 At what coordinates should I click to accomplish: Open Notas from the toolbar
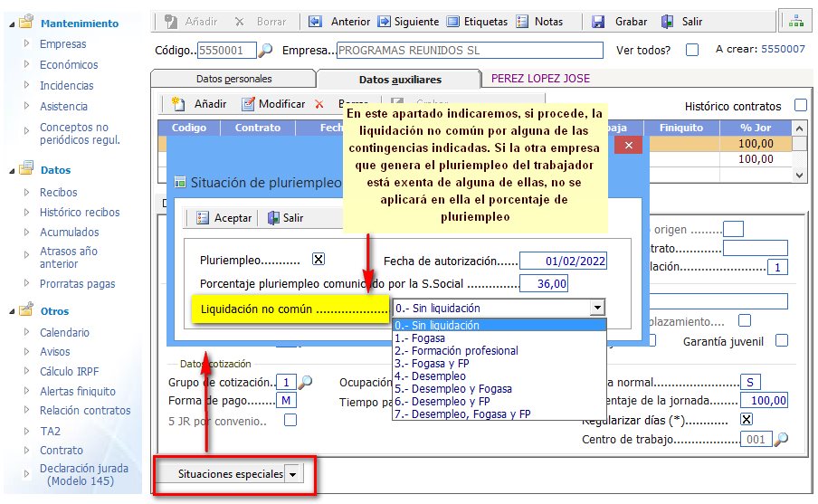(524, 21)
